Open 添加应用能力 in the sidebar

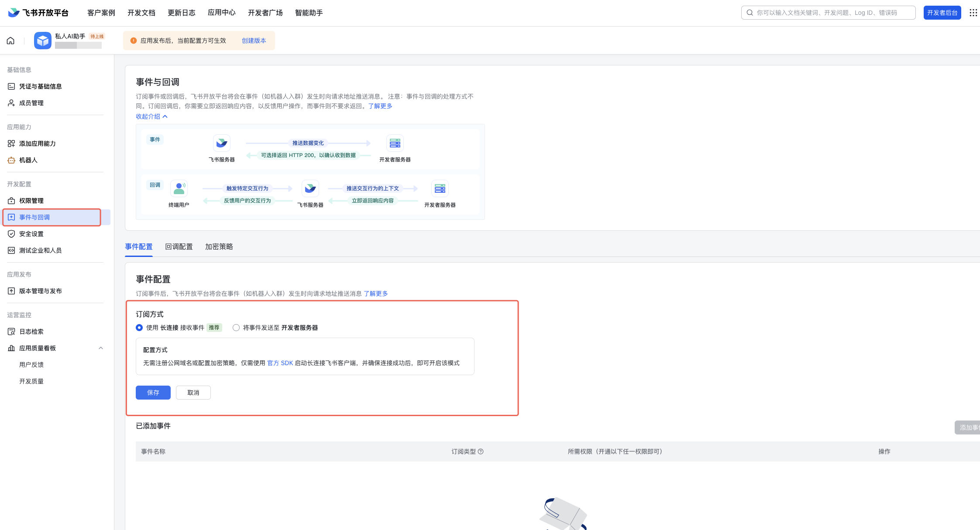tap(37, 144)
